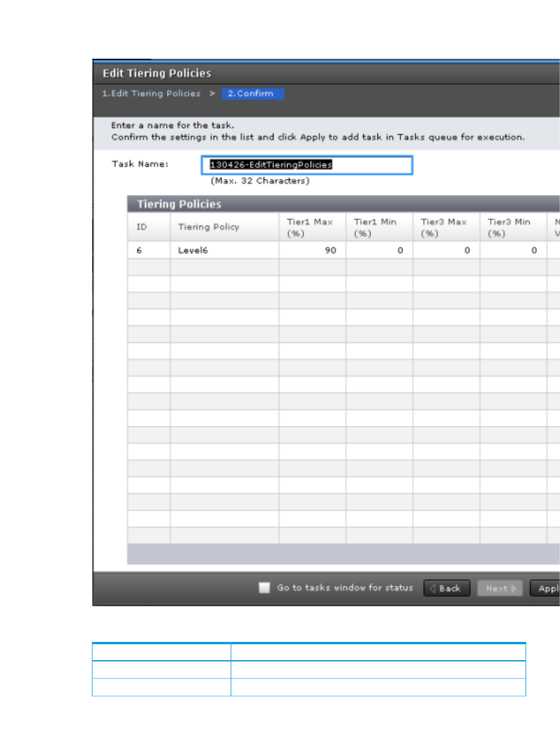
Task: Click the ID cell showing '6'
Action: (149, 250)
